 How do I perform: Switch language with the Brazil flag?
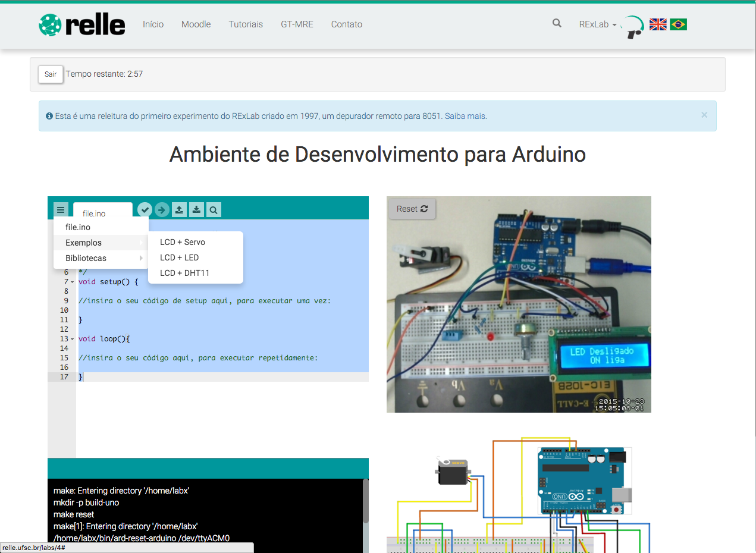pos(678,24)
